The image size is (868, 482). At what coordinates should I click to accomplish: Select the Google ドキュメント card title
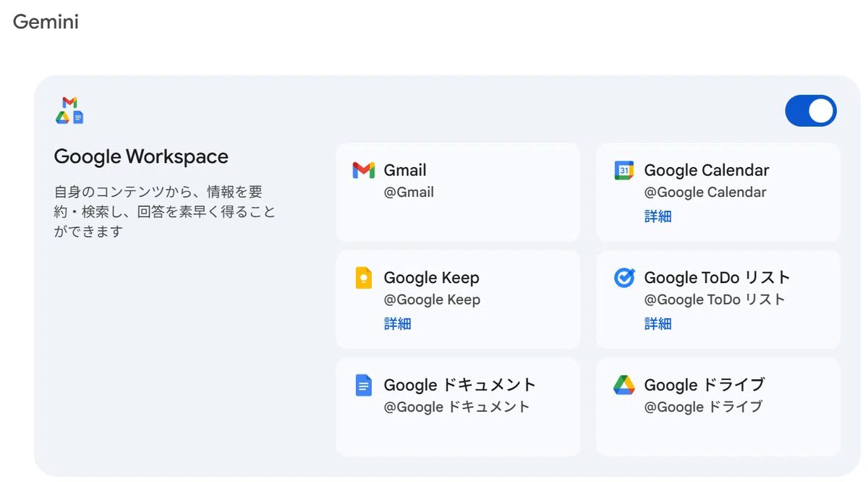point(460,384)
